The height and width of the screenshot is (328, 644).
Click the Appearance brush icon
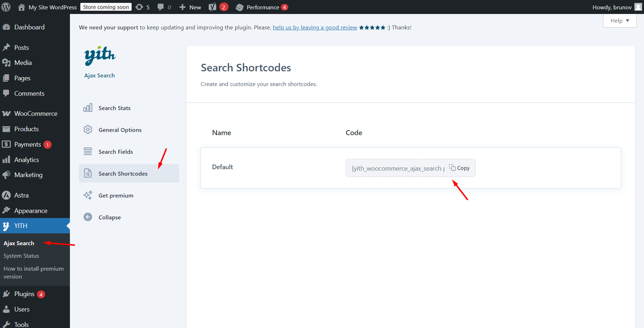point(6,210)
